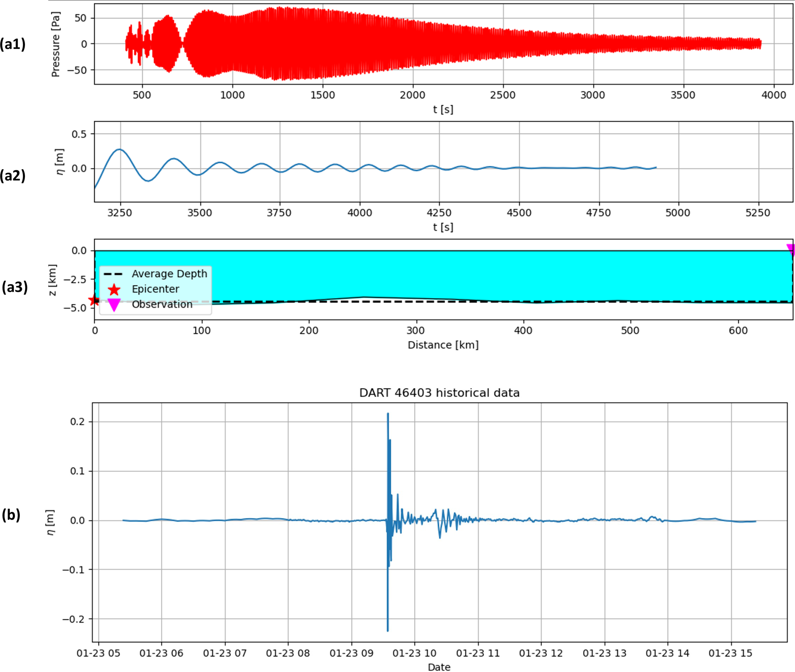
Task: Click the Date axis label
Action: (x=439, y=667)
